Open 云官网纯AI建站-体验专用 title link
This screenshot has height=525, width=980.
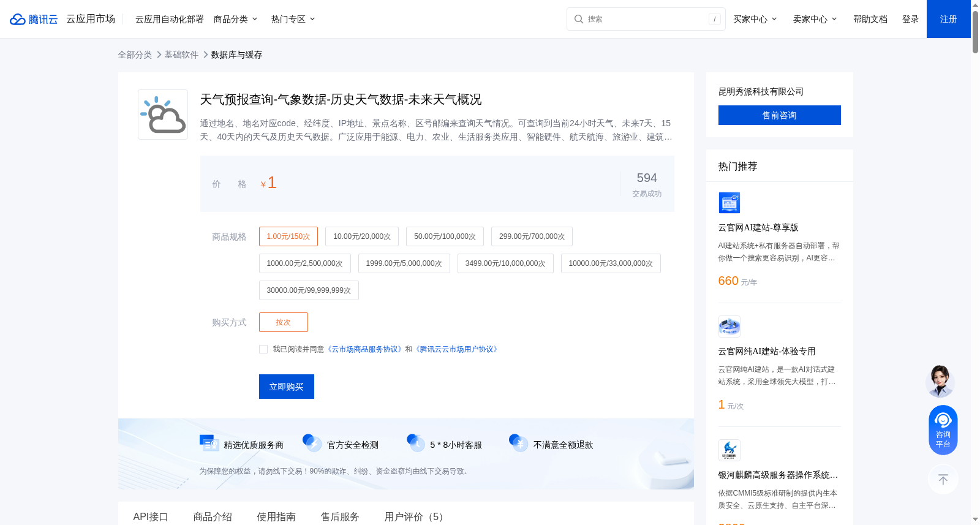767,351
